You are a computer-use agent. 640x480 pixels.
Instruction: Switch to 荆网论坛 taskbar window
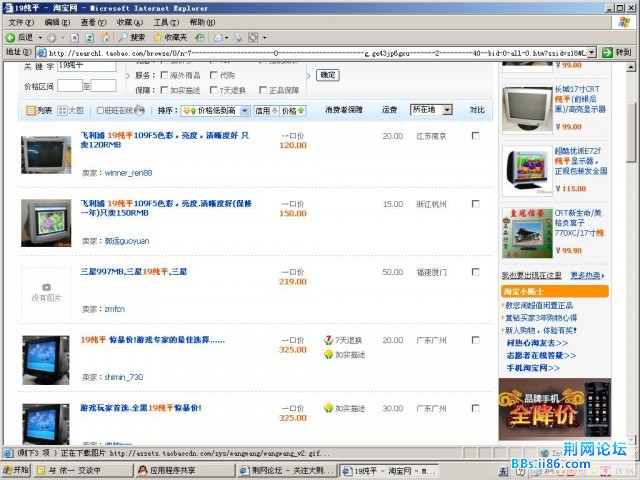click(288, 470)
